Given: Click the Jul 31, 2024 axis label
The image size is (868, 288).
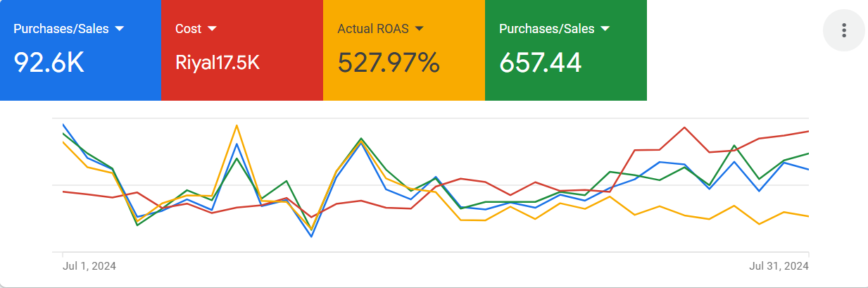Looking at the screenshot, I should click(779, 266).
